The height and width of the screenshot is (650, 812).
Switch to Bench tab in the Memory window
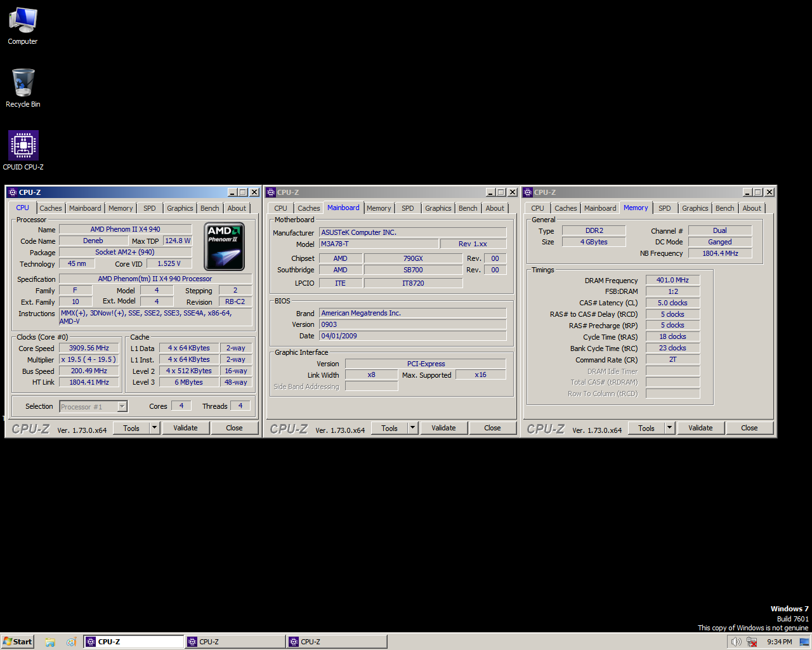pyautogui.click(x=725, y=208)
